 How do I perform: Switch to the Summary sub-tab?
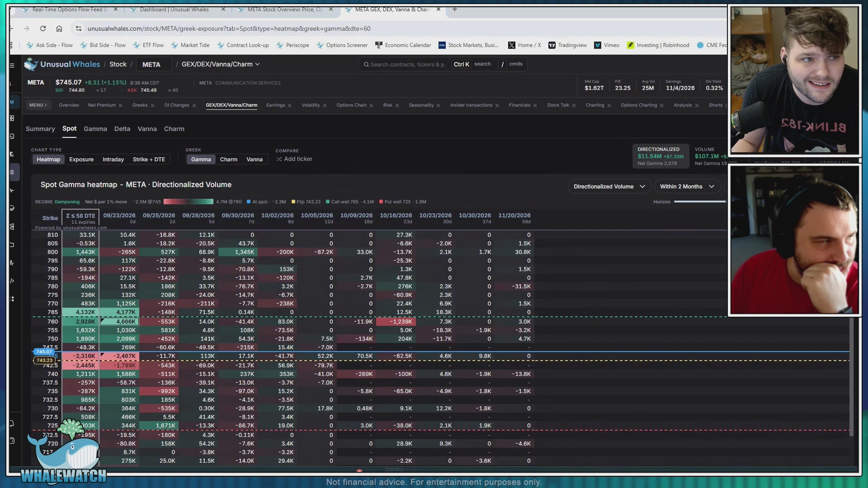coord(40,129)
